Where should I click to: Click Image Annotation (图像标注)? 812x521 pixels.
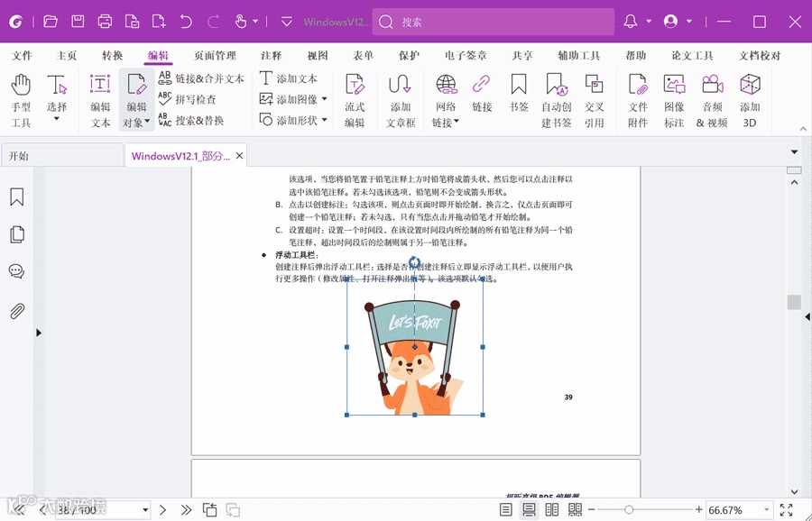[x=674, y=100]
